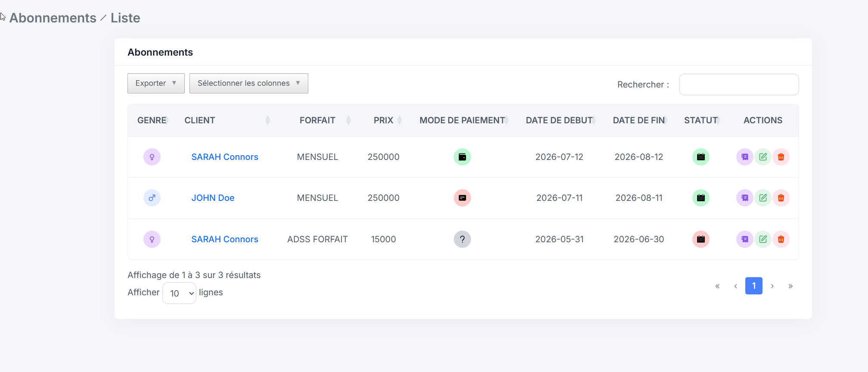The width and height of the screenshot is (868, 372).
Task: Click the Abonnements card heading
Action: pos(160,52)
